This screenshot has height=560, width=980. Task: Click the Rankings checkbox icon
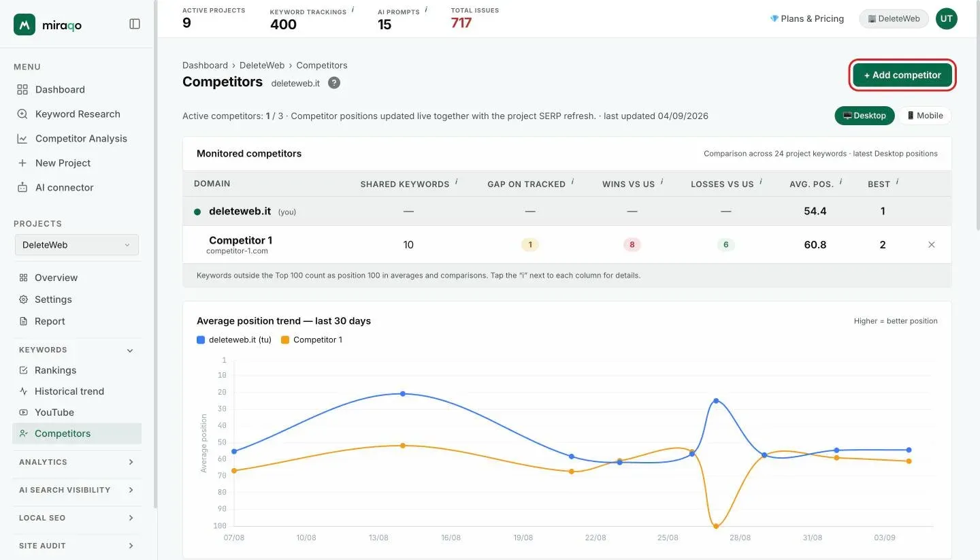coord(23,370)
